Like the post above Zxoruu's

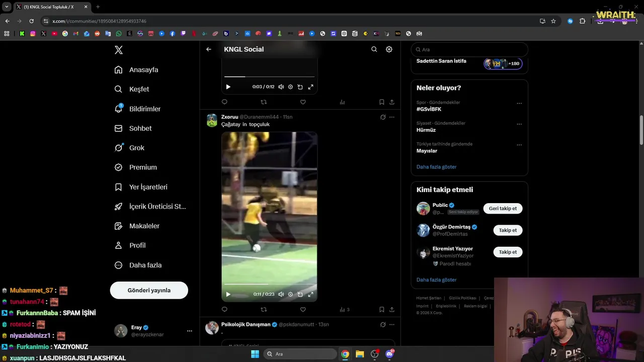point(303,102)
